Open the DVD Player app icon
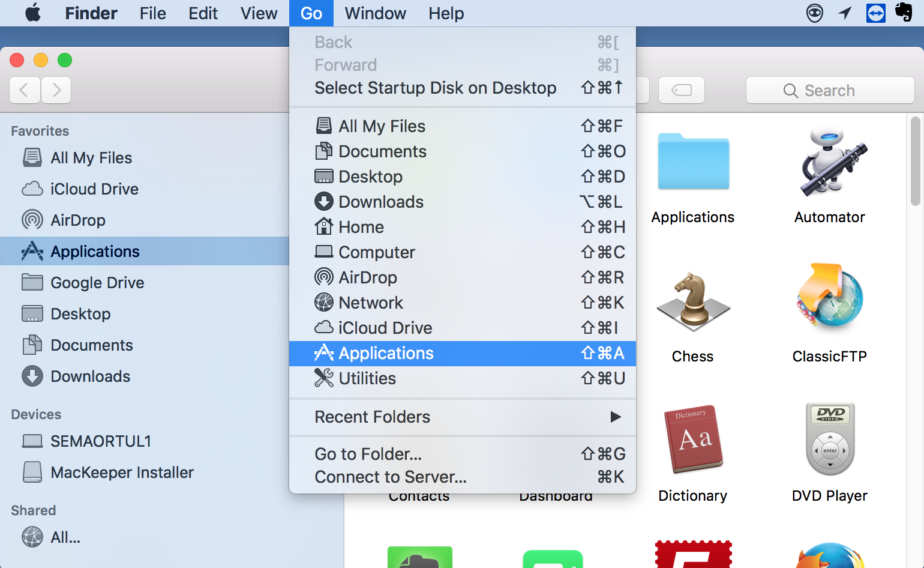 pos(830,438)
